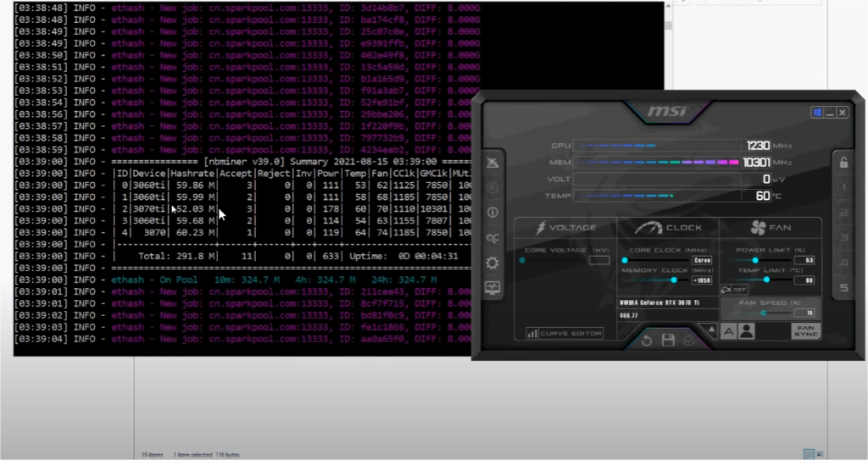Viewport: 868px width, 460px height.
Task: Click the terminal scrollbar thumb
Action: point(669,25)
